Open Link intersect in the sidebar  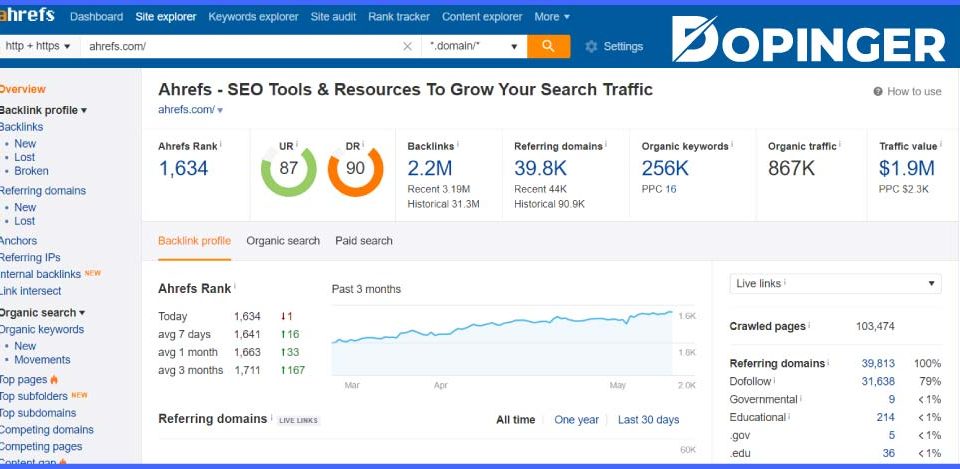(30, 291)
